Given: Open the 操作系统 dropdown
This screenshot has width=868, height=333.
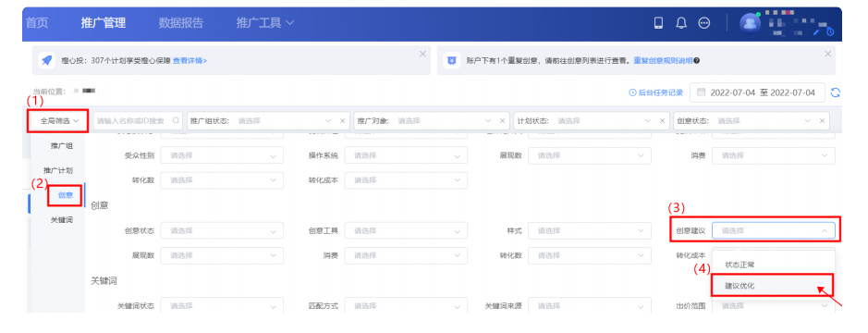Looking at the screenshot, I should (407, 155).
